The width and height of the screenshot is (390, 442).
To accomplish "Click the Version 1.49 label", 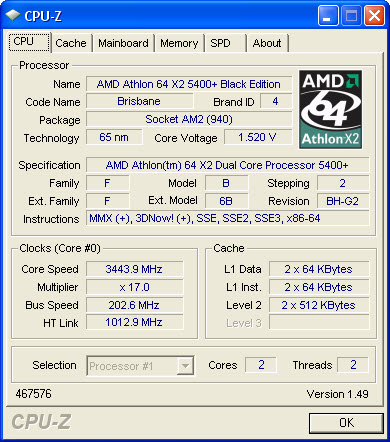I will click(337, 394).
